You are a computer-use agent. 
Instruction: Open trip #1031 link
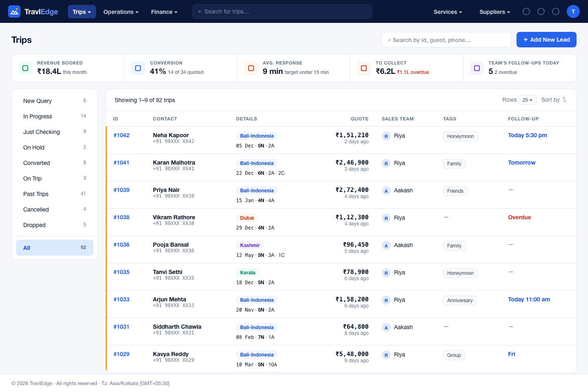click(x=121, y=327)
